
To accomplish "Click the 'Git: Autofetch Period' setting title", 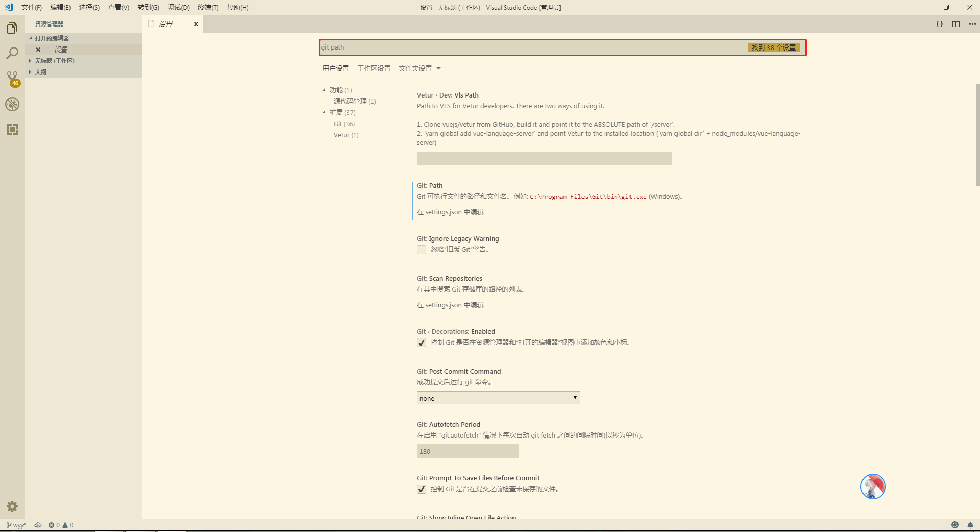I will pos(449,425).
